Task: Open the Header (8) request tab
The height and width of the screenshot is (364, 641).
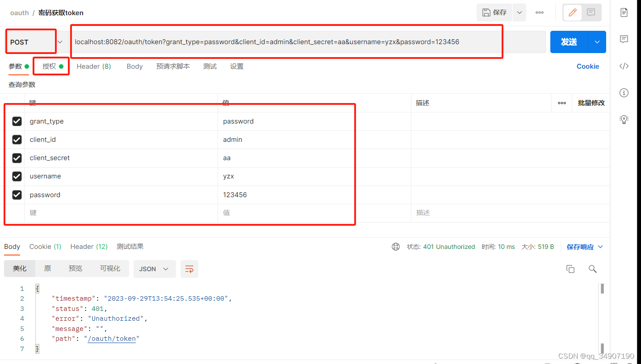Action: pos(93,66)
